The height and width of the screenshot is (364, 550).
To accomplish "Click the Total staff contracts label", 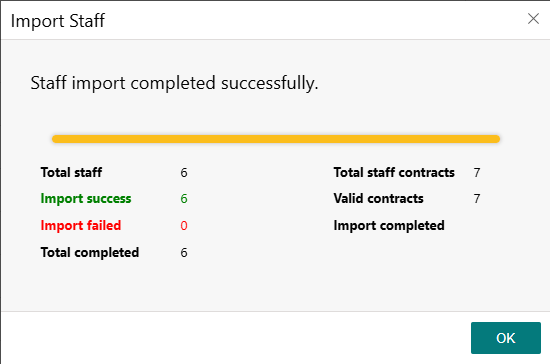I will point(394,172).
